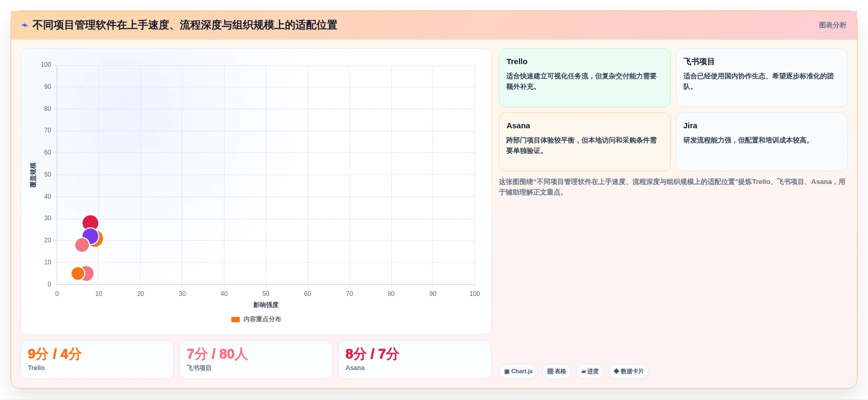Viewport: 868px width, 400px height.
Task: Click the pink bubble beside the lowest orange bubble
Action: click(88, 273)
